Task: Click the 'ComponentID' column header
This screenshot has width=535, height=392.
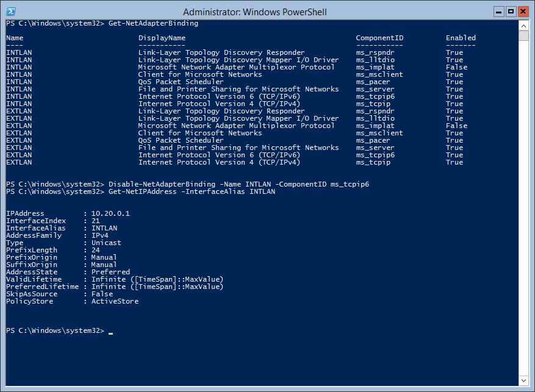Action: [379, 38]
